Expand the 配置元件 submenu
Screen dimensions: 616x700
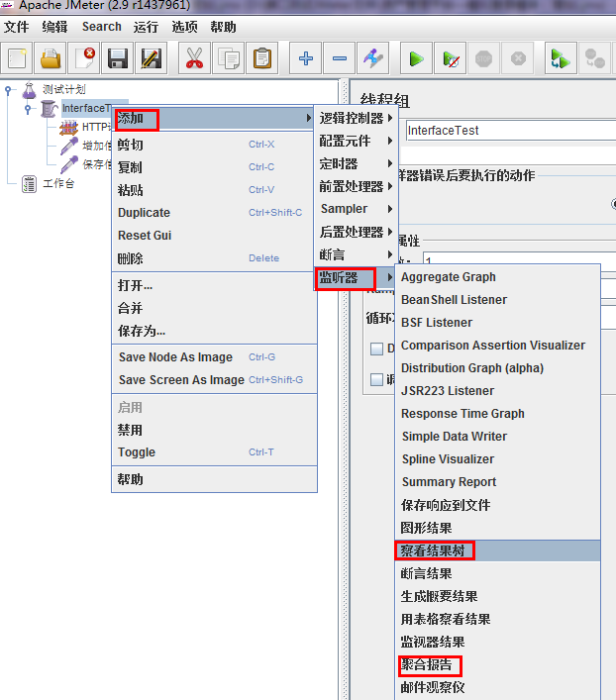[356, 141]
